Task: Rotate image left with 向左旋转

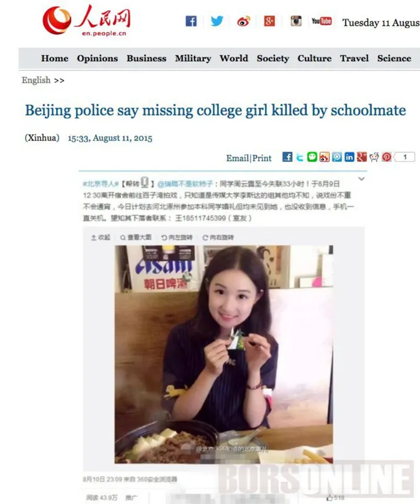Action: tap(177, 238)
